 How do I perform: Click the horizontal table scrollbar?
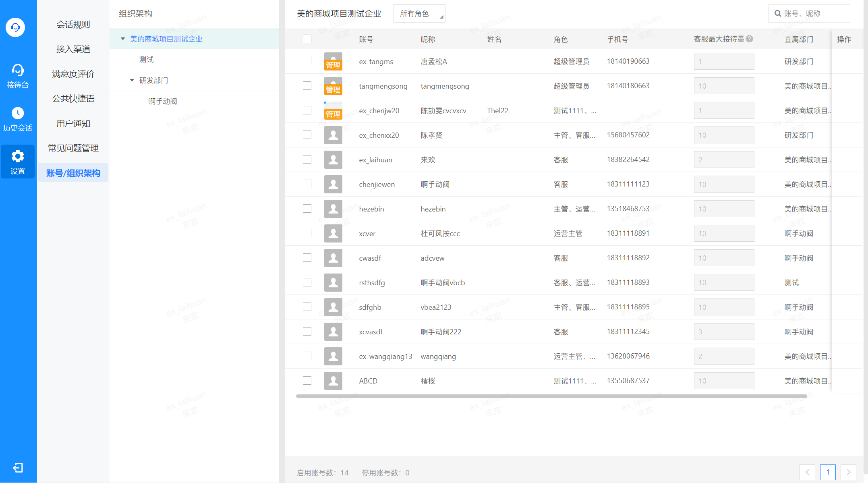click(x=551, y=396)
